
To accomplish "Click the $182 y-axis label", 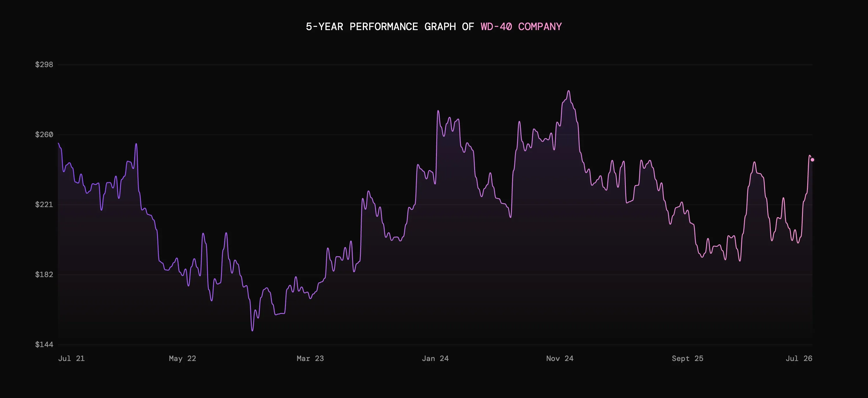I will [44, 274].
